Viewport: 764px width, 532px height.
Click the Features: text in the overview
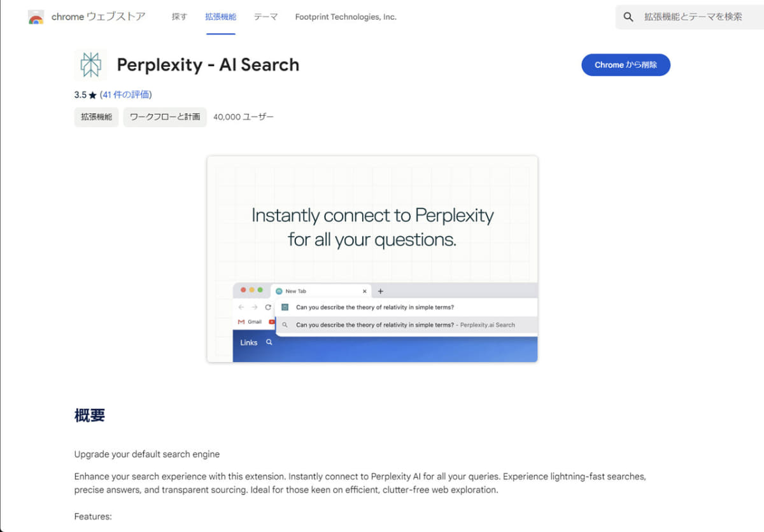[92, 516]
